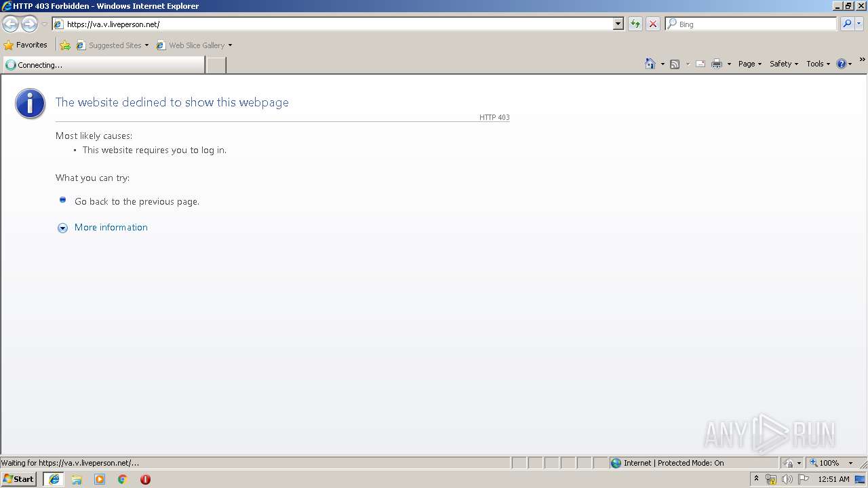868x488 pixels.
Task: Click the Refresh page icon
Action: [635, 24]
